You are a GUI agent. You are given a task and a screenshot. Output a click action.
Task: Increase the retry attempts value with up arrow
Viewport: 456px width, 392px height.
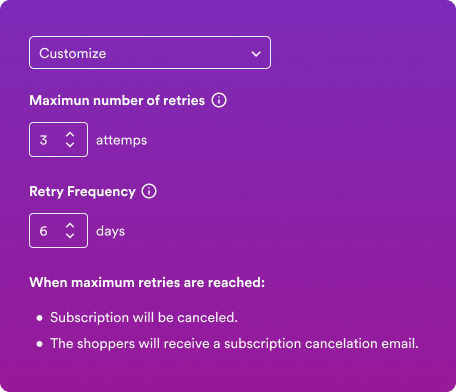point(70,134)
